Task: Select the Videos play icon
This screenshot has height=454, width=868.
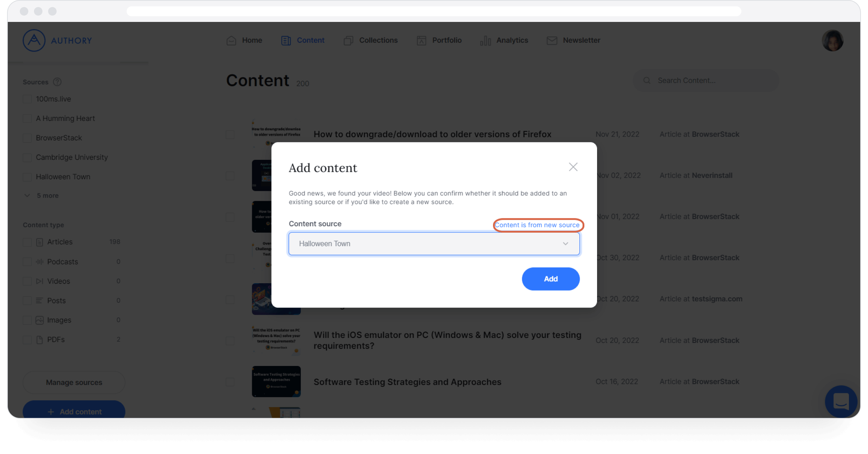Action: coord(39,281)
